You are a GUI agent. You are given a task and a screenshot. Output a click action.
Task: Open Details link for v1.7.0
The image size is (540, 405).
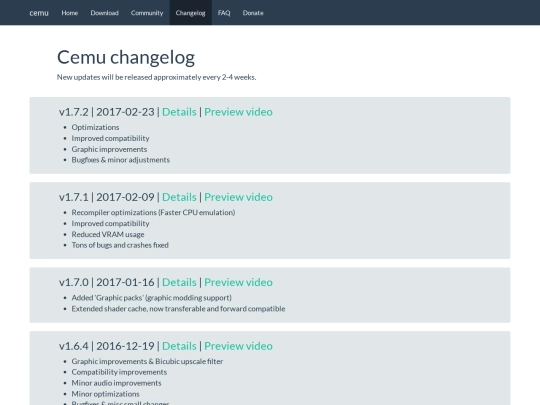pos(179,282)
